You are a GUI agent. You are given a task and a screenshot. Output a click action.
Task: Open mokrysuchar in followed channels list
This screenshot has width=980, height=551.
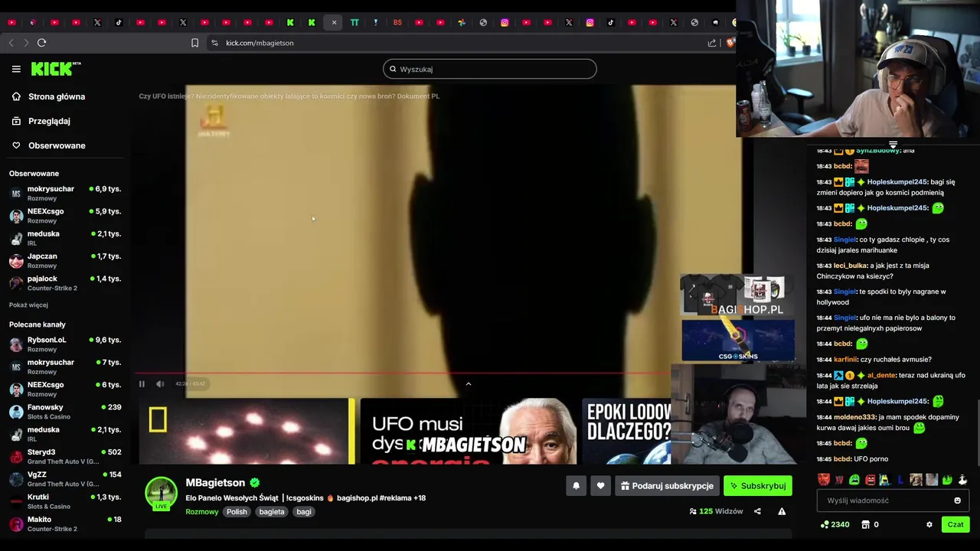(65, 193)
